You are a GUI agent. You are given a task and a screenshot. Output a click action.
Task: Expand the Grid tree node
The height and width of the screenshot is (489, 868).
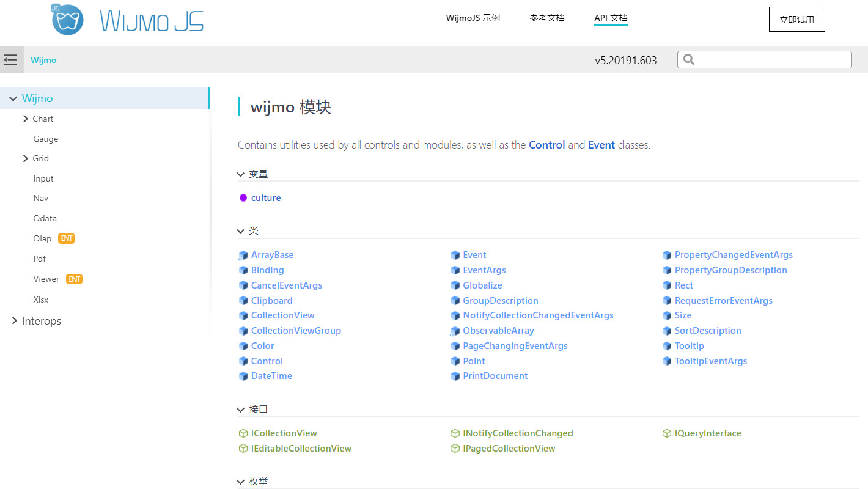26,158
